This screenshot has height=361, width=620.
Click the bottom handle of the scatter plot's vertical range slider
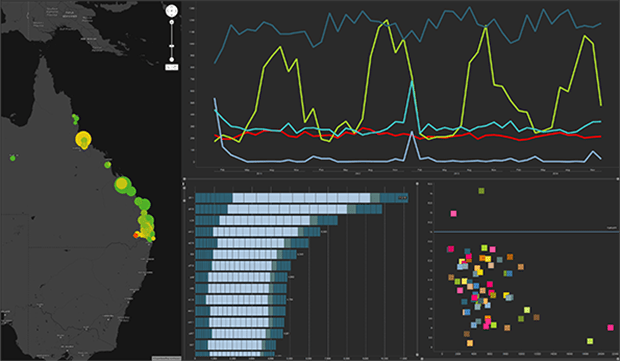pos(417,355)
